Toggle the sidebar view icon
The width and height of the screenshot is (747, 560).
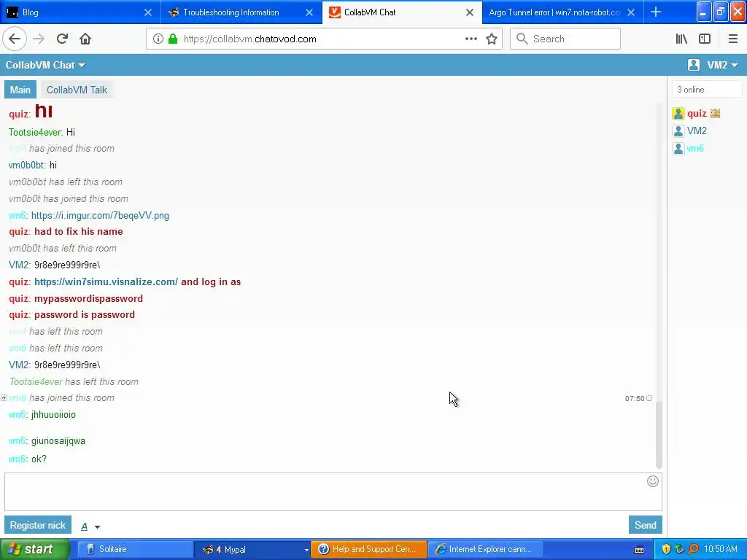pos(705,39)
